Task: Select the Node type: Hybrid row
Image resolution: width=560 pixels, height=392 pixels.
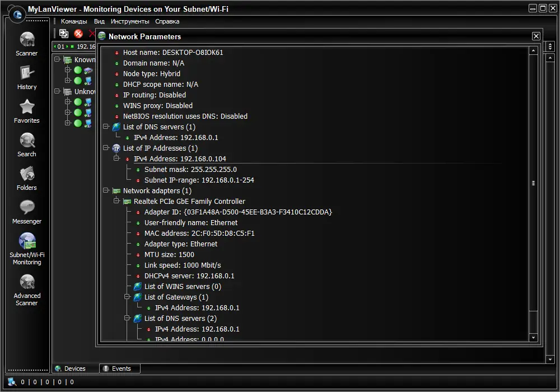Action: coord(152,74)
